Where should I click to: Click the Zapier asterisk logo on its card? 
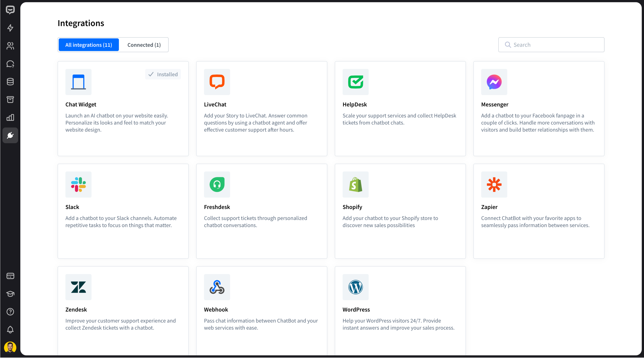[494, 185]
